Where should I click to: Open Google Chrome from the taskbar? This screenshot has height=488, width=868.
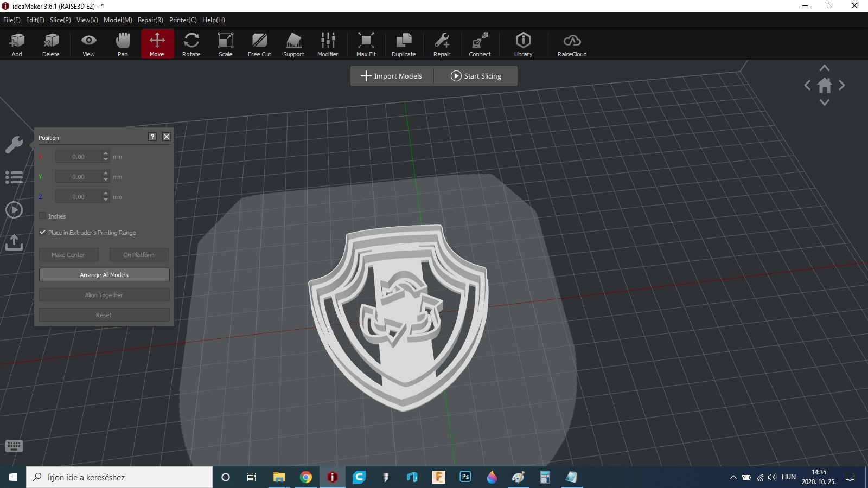(x=306, y=477)
